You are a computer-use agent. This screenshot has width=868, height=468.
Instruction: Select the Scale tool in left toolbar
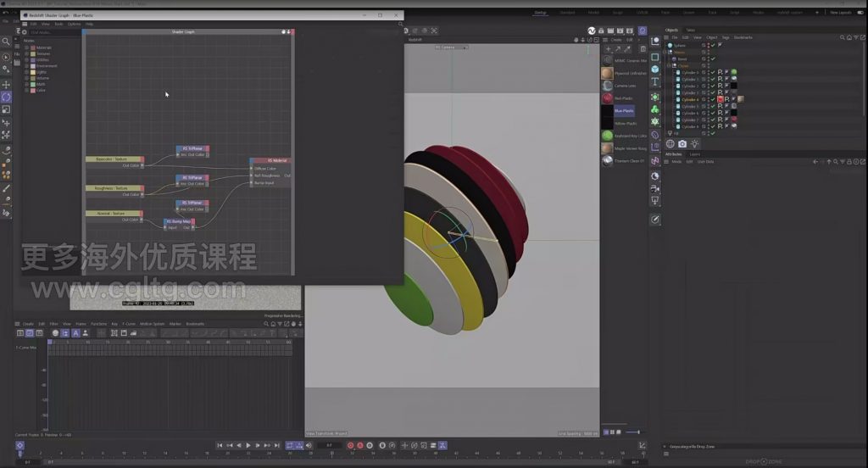[6, 109]
